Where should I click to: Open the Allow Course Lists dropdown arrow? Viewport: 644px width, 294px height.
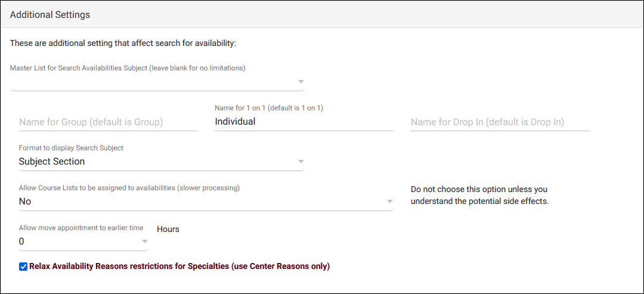pos(389,202)
